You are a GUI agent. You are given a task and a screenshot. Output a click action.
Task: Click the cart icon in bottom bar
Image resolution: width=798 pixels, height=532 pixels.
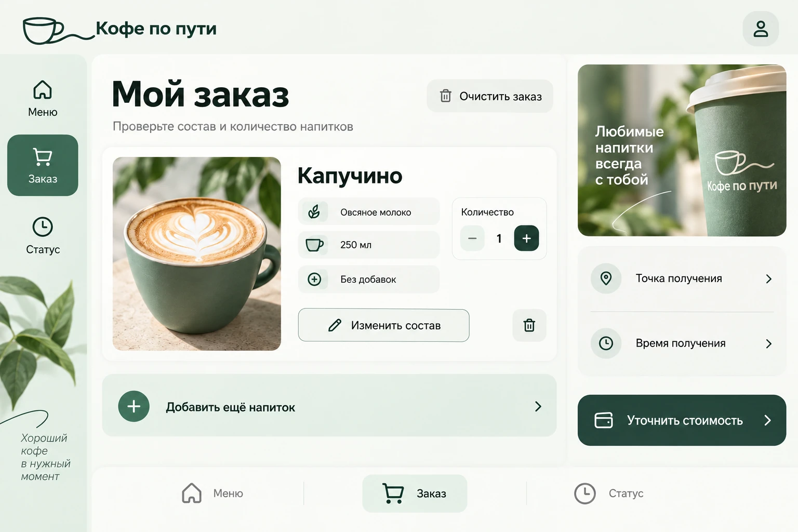393,494
